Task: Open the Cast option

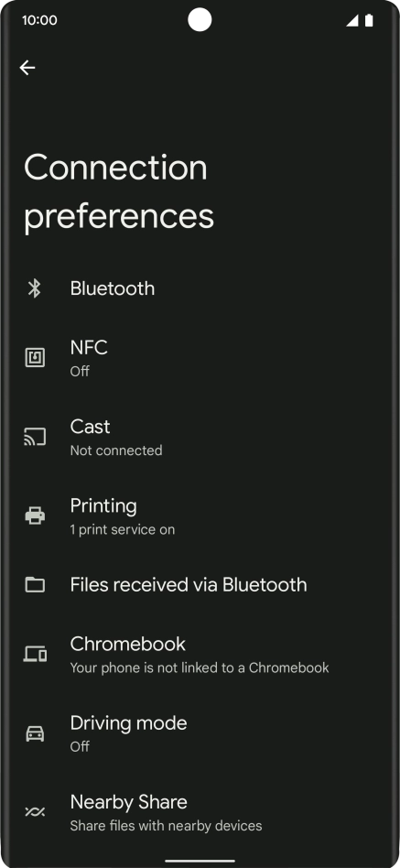Action: tap(200, 437)
